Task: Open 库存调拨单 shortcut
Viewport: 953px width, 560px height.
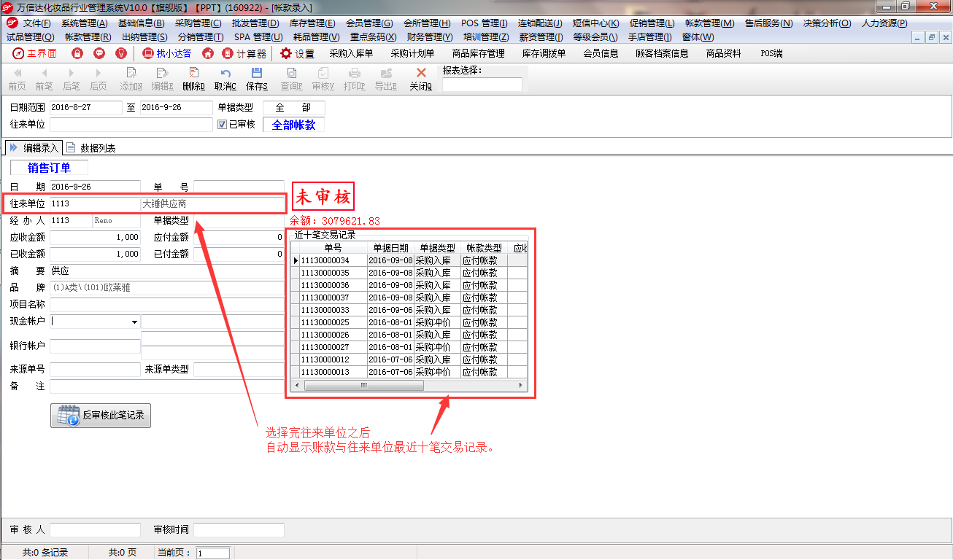Action: click(544, 53)
